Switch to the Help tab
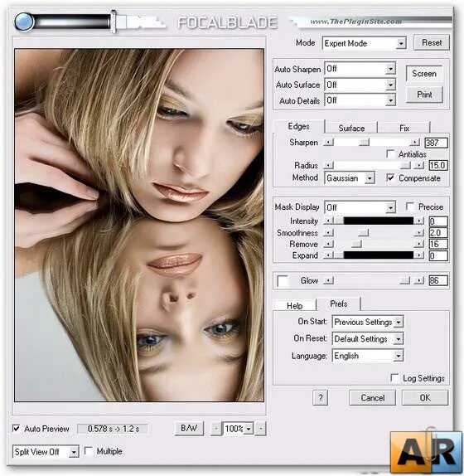 point(294,306)
